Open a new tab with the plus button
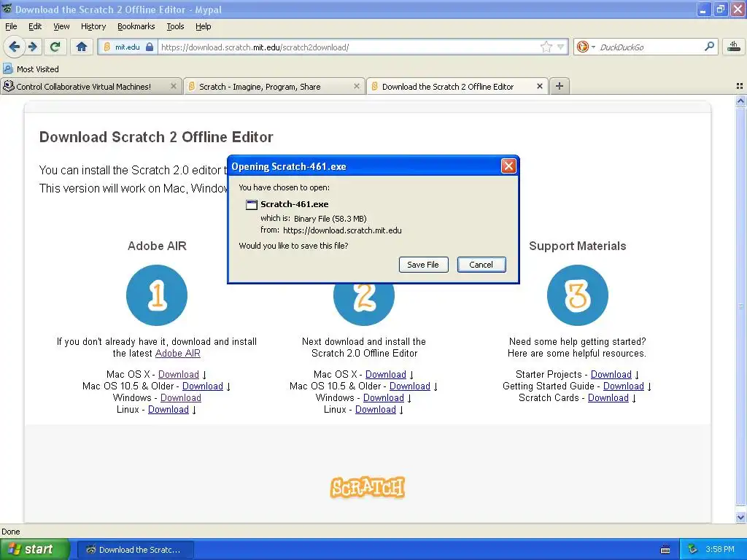This screenshot has width=747, height=560. coord(560,86)
